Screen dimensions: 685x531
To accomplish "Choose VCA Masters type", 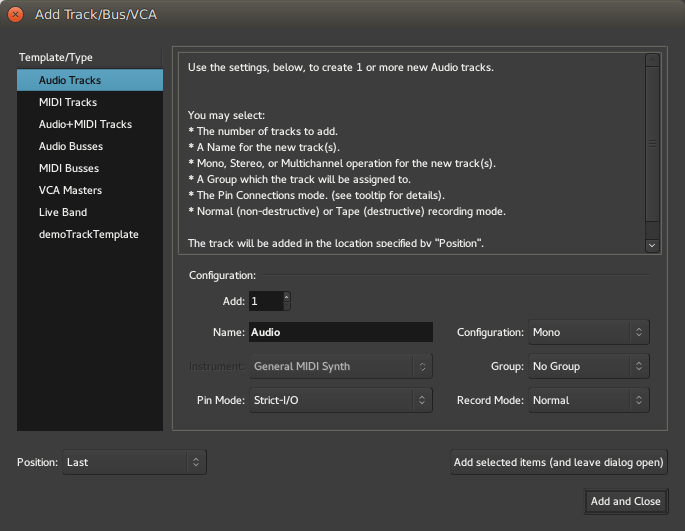I will [90, 190].
